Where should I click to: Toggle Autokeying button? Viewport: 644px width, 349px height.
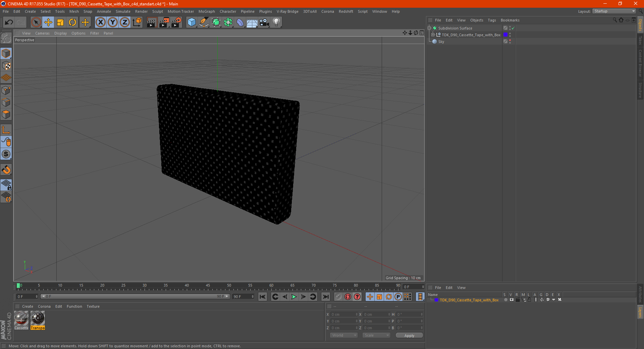point(348,297)
